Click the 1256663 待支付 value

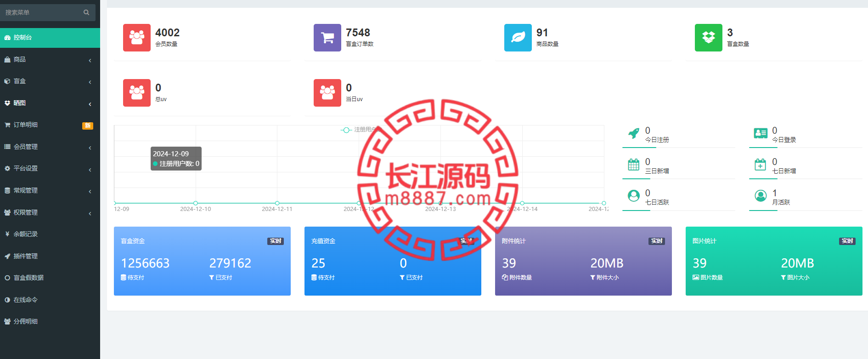click(145, 263)
